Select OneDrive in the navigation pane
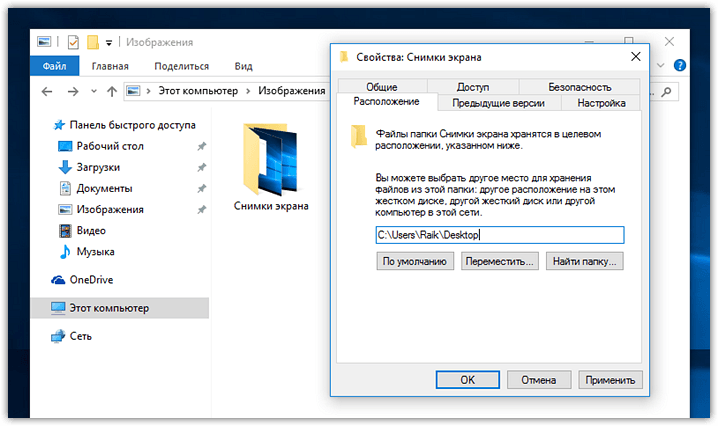 coord(91,280)
